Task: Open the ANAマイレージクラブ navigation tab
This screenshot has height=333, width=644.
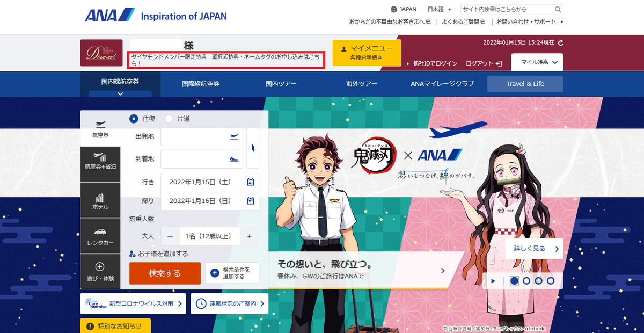Action: (x=442, y=84)
